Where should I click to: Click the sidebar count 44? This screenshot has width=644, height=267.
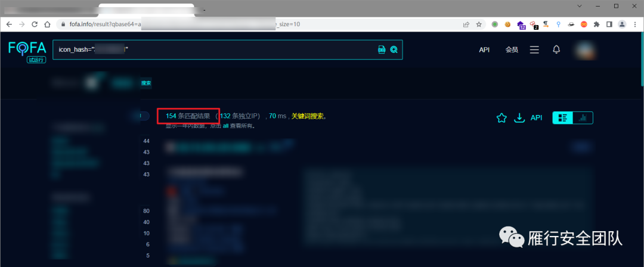pyautogui.click(x=146, y=141)
